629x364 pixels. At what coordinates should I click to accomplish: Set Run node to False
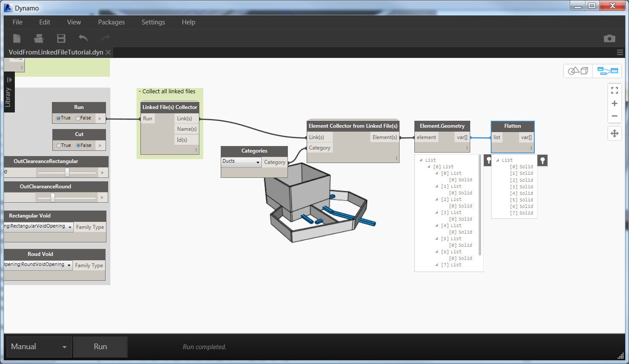click(x=78, y=118)
